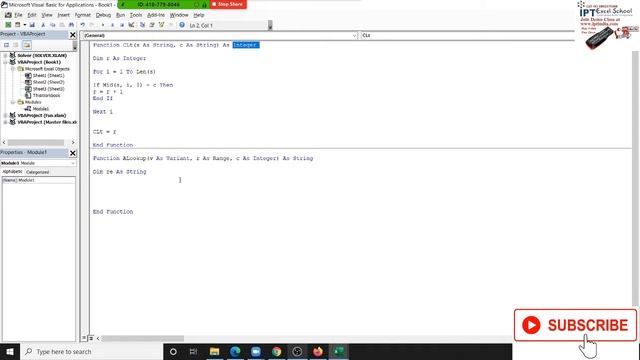Open File Explorer from taskbar

point(214,351)
